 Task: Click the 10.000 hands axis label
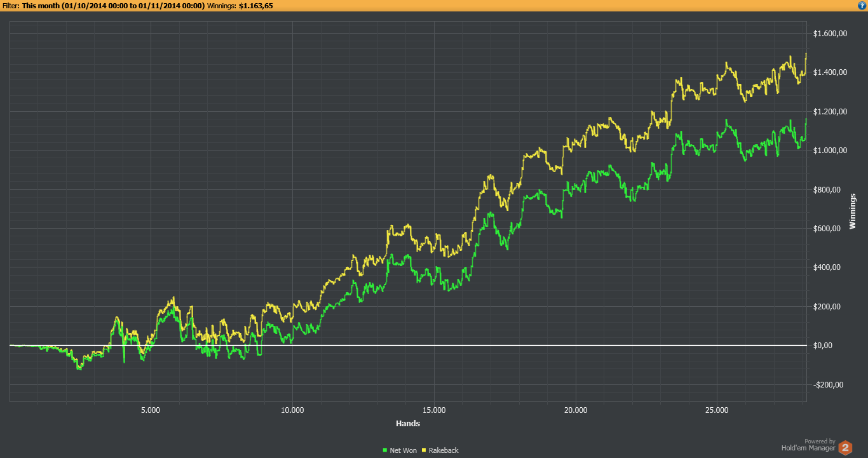tap(292, 410)
